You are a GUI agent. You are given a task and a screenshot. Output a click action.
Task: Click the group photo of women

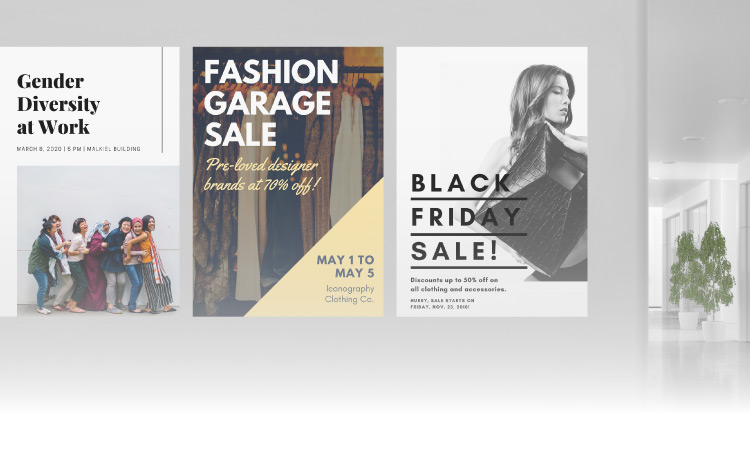point(98,241)
